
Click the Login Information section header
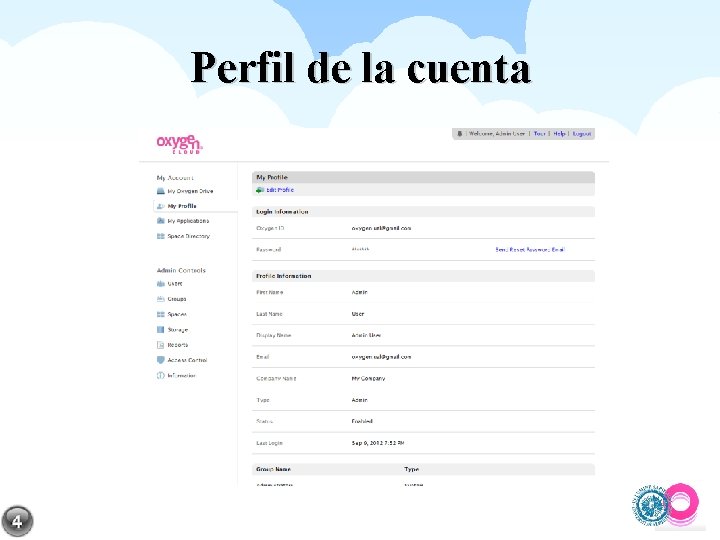tap(282, 212)
